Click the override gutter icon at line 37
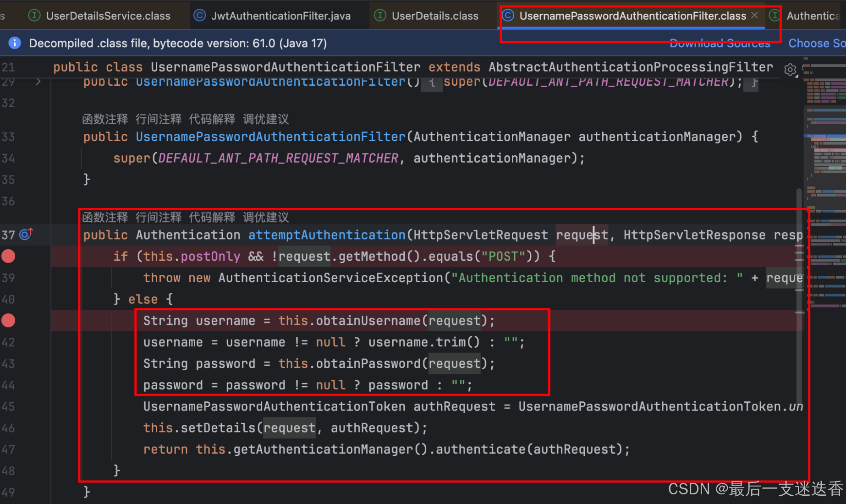Screen dimensions: 846x504 click(26, 234)
